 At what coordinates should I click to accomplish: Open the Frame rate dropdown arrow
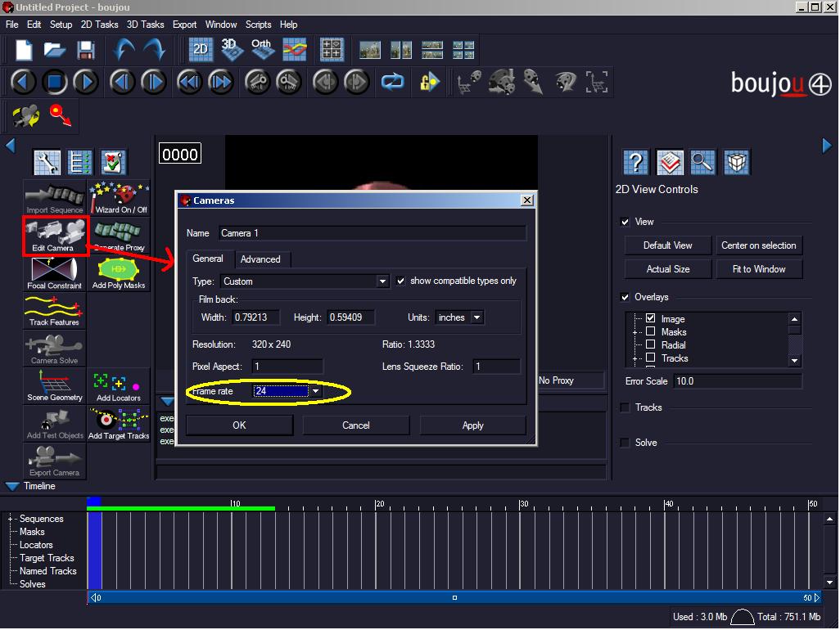(x=315, y=391)
